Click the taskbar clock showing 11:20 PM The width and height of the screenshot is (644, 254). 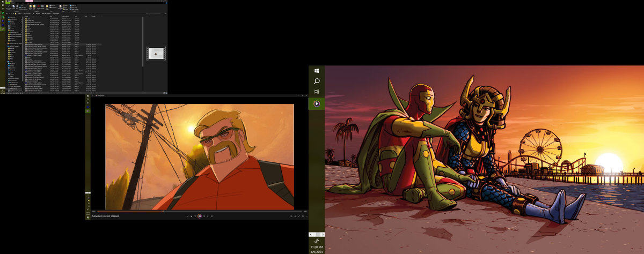[x=317, y=248]
